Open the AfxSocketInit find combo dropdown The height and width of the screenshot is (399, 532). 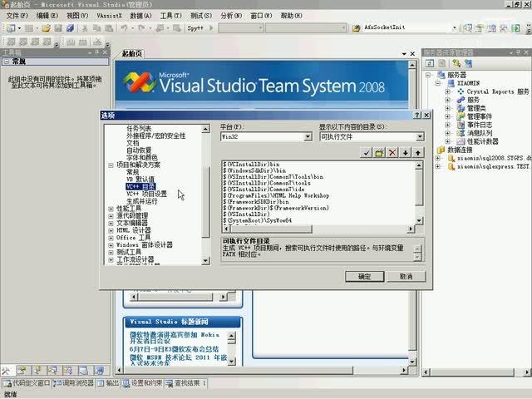pos(455,27)
